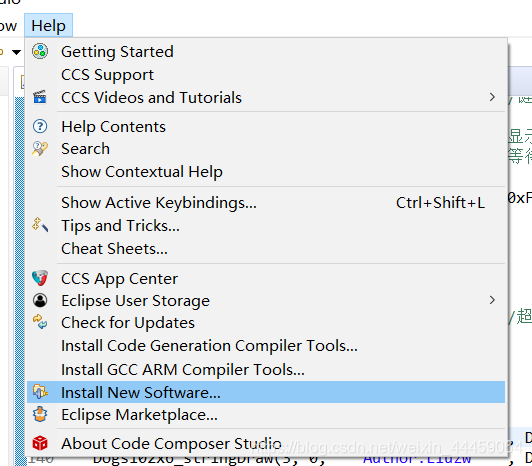
Task: Click the Check for Updates label
Action: 128,322
